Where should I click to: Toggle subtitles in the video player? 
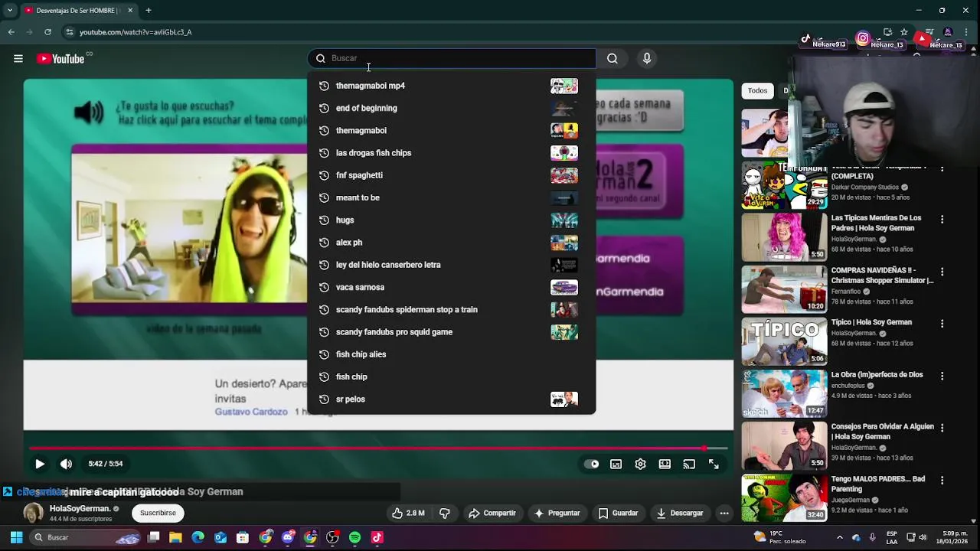(x=616, y=464)
